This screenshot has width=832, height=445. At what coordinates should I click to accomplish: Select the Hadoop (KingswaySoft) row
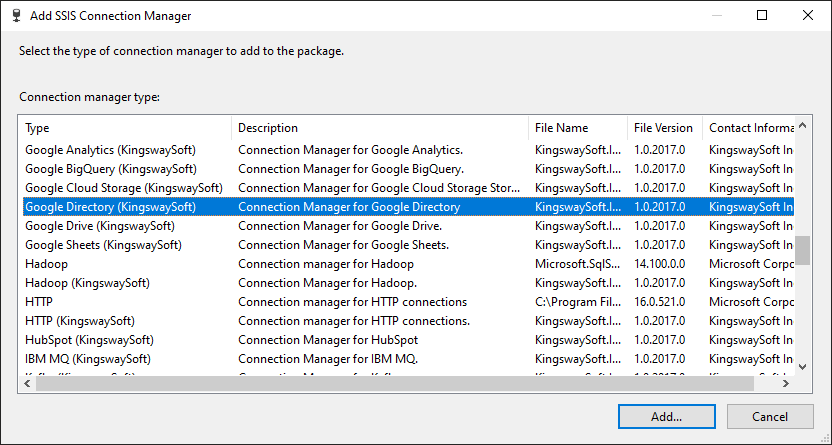(407, 283)
